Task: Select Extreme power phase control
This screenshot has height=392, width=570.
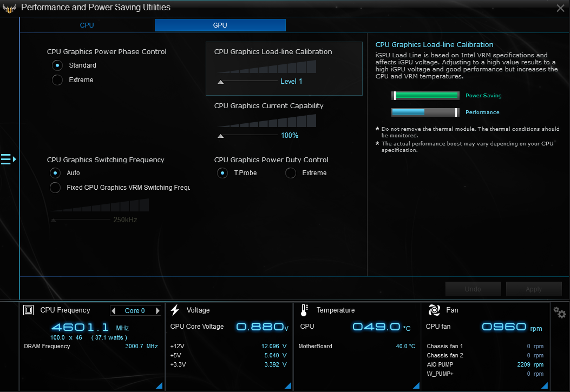Action: [x=57, y=80]
